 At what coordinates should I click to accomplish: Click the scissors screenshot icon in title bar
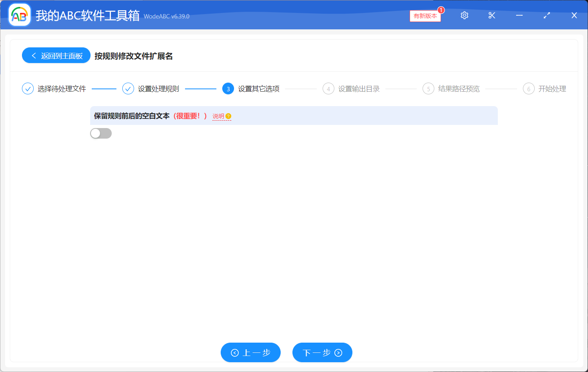(492, 15)
